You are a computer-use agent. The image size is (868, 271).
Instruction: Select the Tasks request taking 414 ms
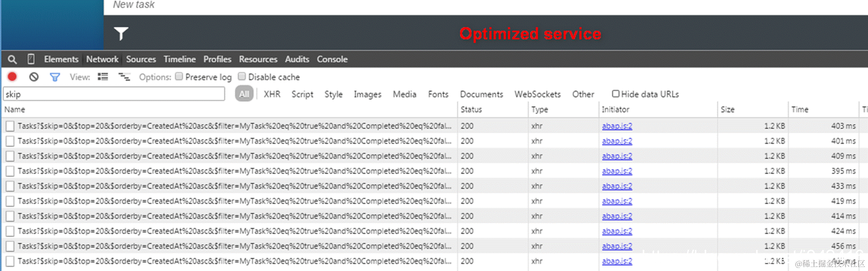235,216
